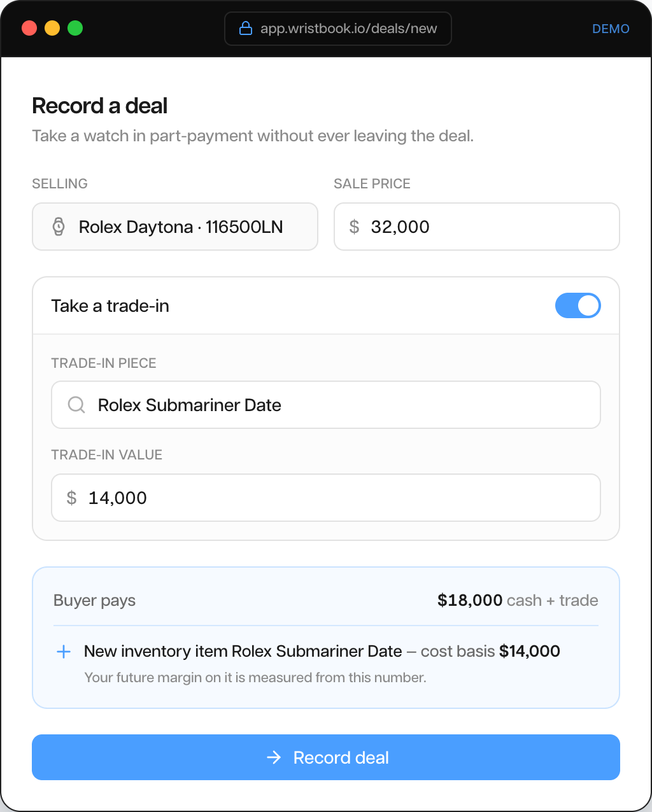Click the Sale Price field showing 32,000
Screen dimensions: 652x812
tap(477, 227)
